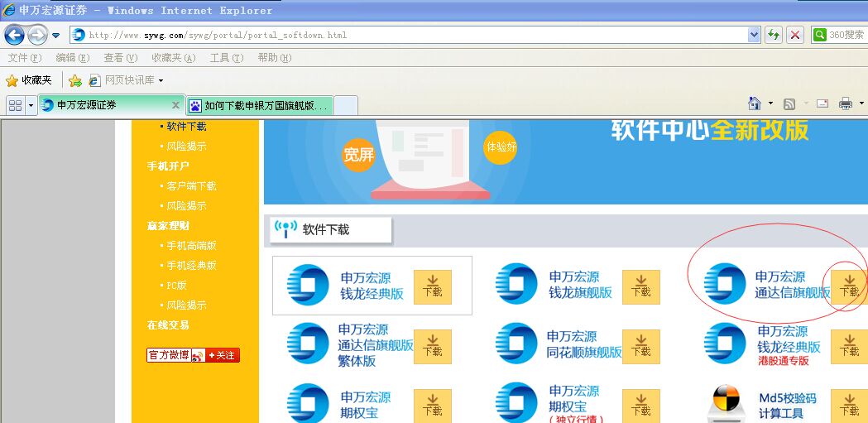Click the browser Back arrow button

[x=14, y=35]
